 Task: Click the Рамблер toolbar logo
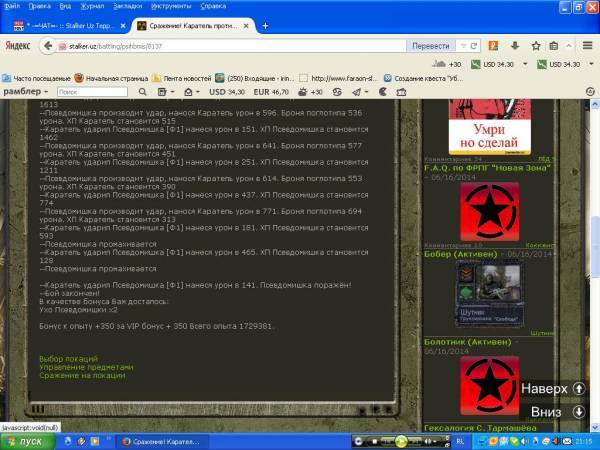[x=24, y=92]
